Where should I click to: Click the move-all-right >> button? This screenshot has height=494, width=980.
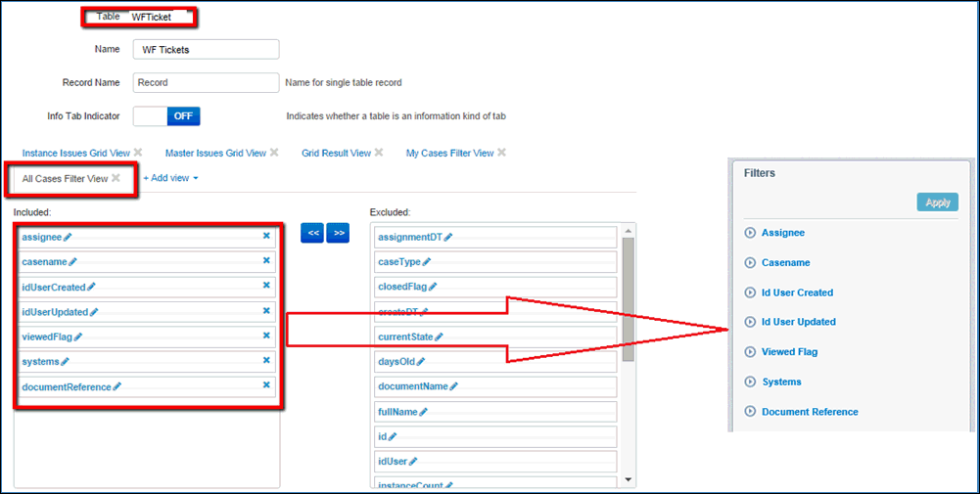(338, 233)
